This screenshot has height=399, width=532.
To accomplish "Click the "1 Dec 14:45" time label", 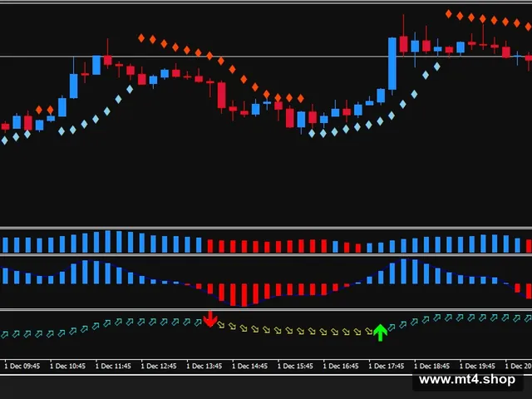I will point(249,366).
